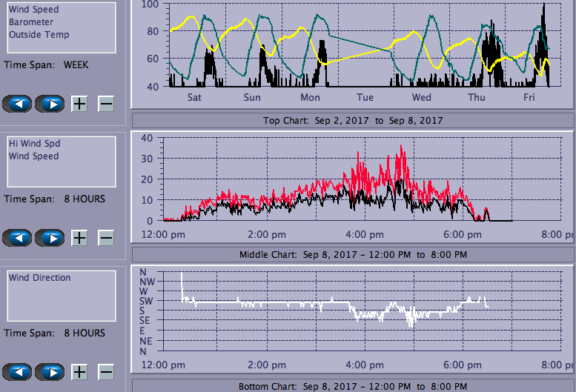
Task: Advance the middle chart with the right arrow
Action: pos(50,238)
